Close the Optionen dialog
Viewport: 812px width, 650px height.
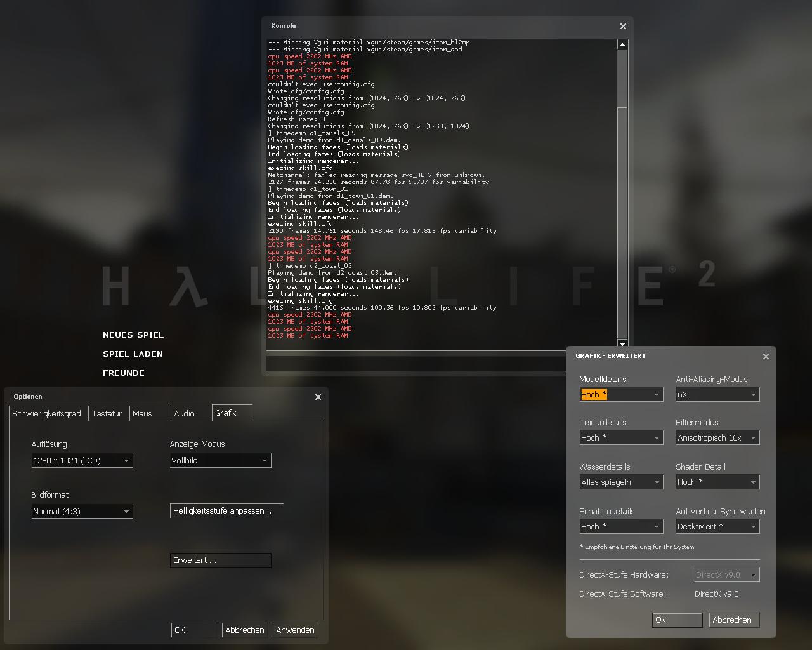point(318,397)
